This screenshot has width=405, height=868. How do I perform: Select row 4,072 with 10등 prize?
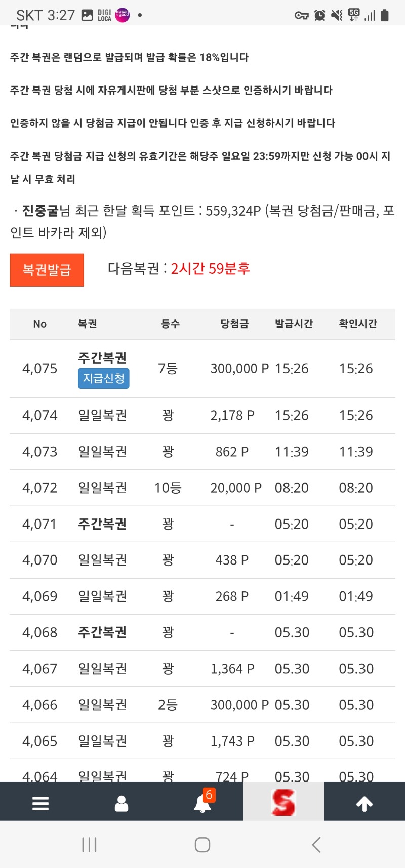click(202, 488)
